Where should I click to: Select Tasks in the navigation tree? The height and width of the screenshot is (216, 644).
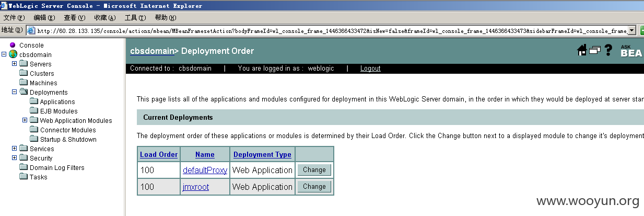38,177
